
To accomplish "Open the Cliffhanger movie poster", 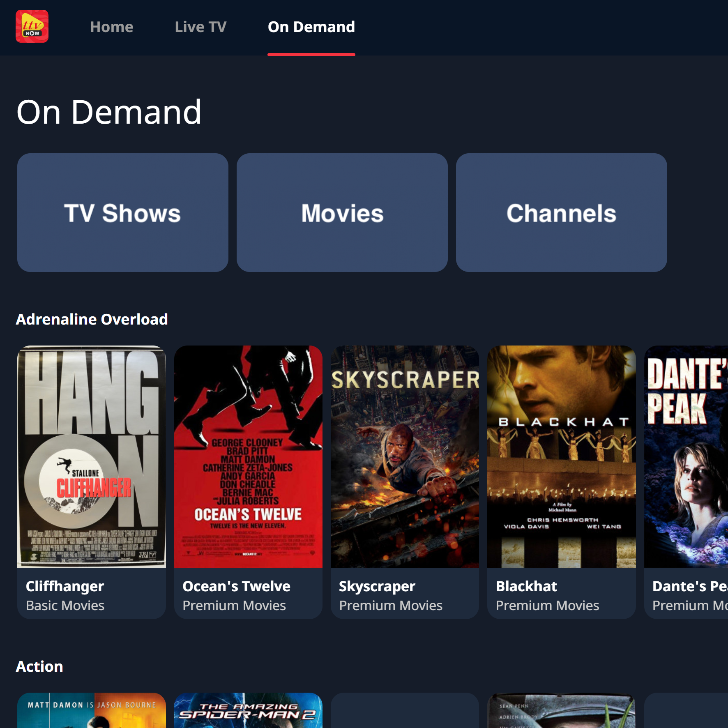I will [92, 457].
